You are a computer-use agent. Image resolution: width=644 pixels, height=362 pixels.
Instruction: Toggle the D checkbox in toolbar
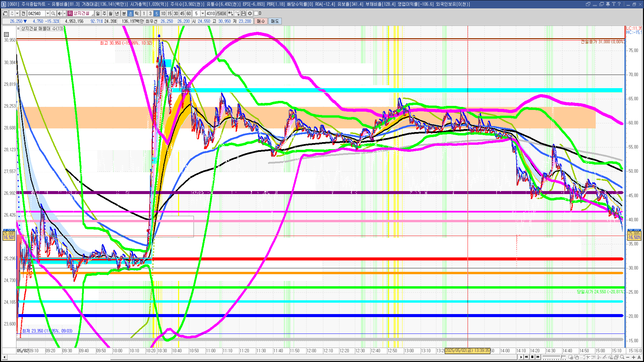click(x=256, y=13)
